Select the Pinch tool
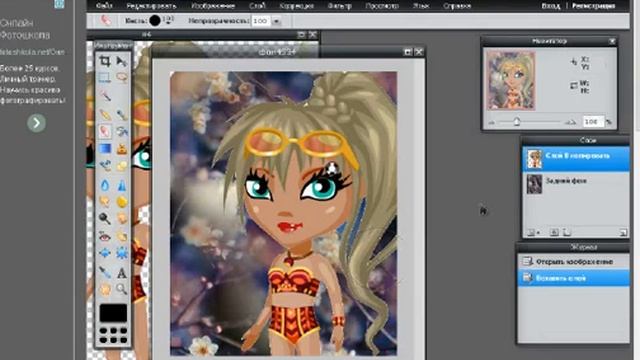 pyautogui.click(x=122, y=253)
